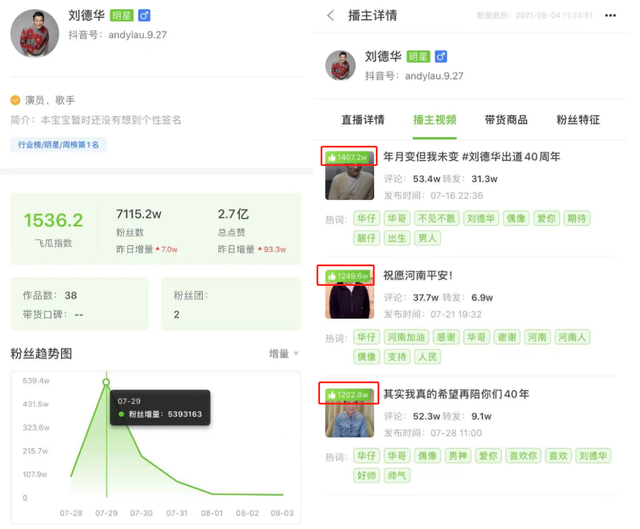Open video 年月变但我未变 #刘德华出道40周年
This screenshot has width=640, height=529.
[x=471, y=156]
